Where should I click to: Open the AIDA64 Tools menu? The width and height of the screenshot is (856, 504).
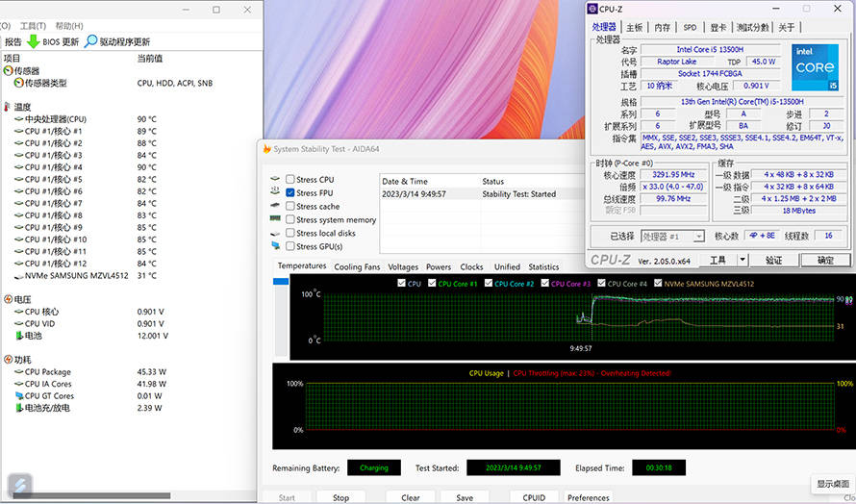pos(33,26)
